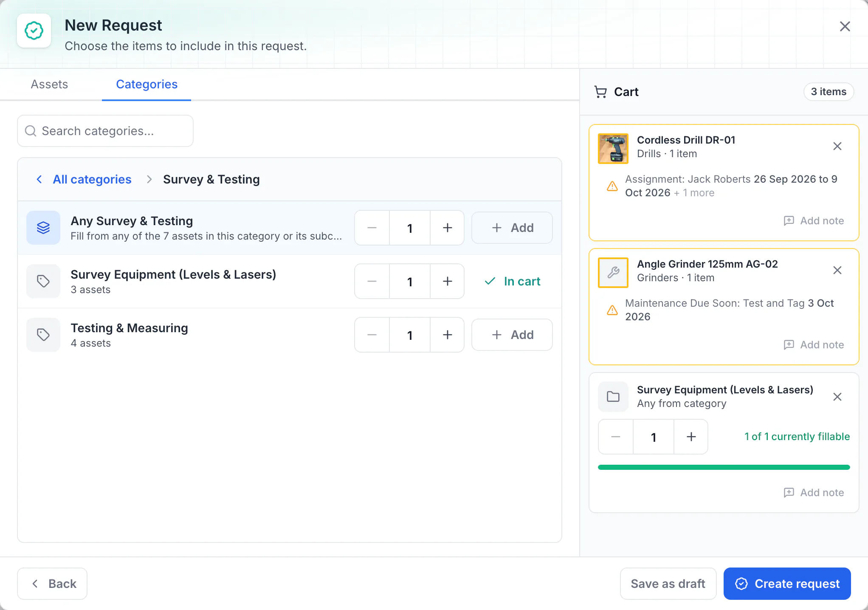Add Testing & Measuring to cart

512,335
